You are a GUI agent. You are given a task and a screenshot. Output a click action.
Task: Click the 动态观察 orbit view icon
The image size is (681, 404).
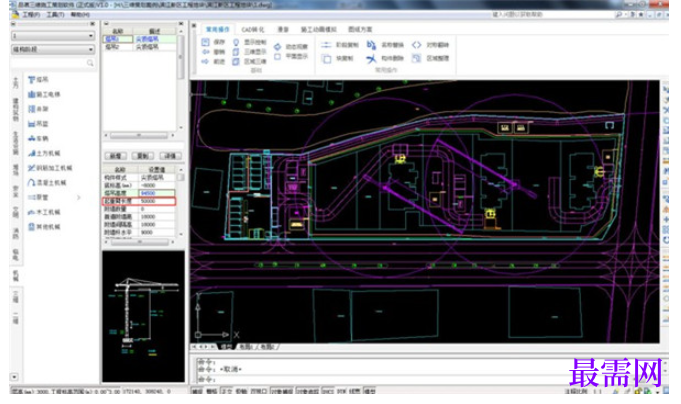click(277, 46)
